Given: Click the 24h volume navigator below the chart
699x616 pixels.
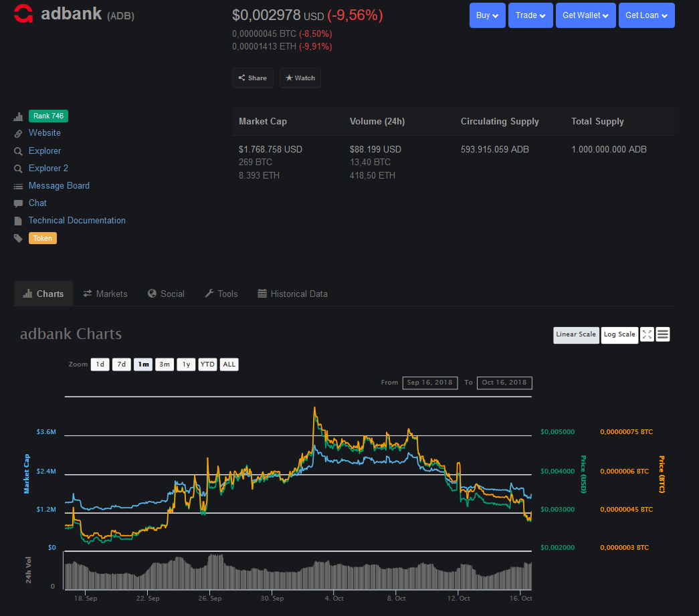Looking at the screenshot, I should click(298, 572).
